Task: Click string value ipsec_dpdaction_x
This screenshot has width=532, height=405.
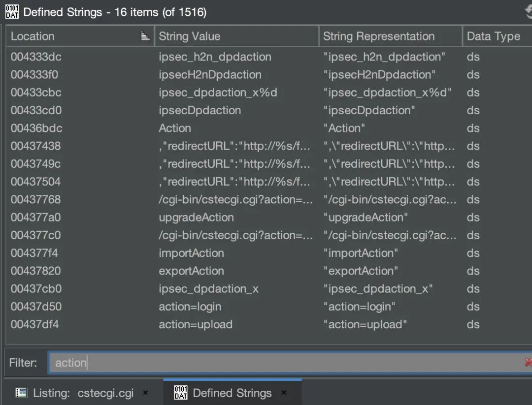Action: tap(209, 289)
